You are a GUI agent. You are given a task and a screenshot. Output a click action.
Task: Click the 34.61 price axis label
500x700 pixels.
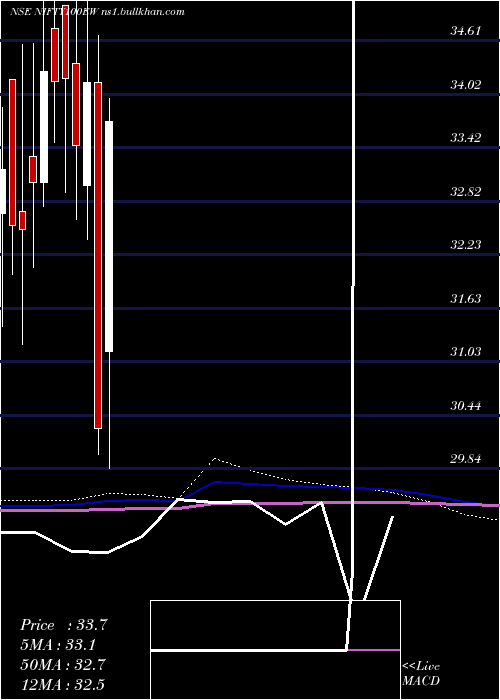click(x=466, y=31)
